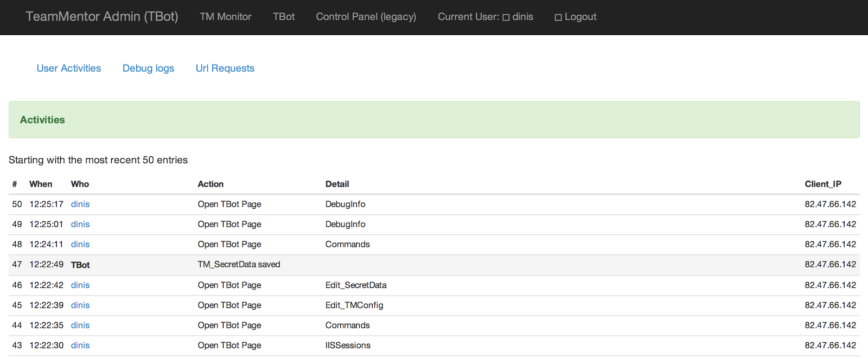Click the Starting with most recent 50 entries text
The image size is (868, 359).
(98, 160)
